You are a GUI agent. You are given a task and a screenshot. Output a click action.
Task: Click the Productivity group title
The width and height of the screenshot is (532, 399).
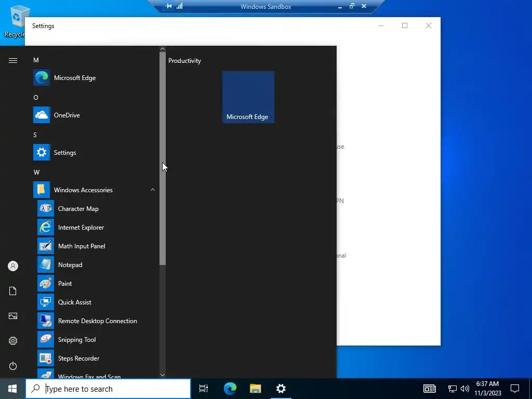184,61
